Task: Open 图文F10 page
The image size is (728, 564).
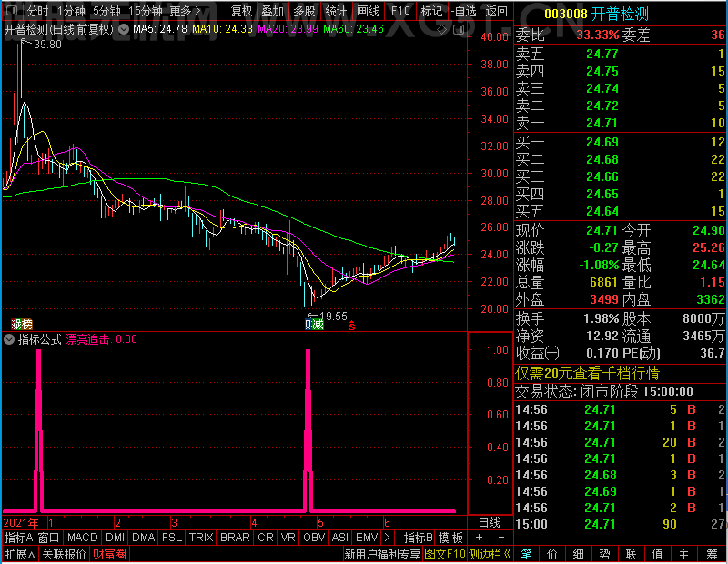Action: click(x=445, y=554)
